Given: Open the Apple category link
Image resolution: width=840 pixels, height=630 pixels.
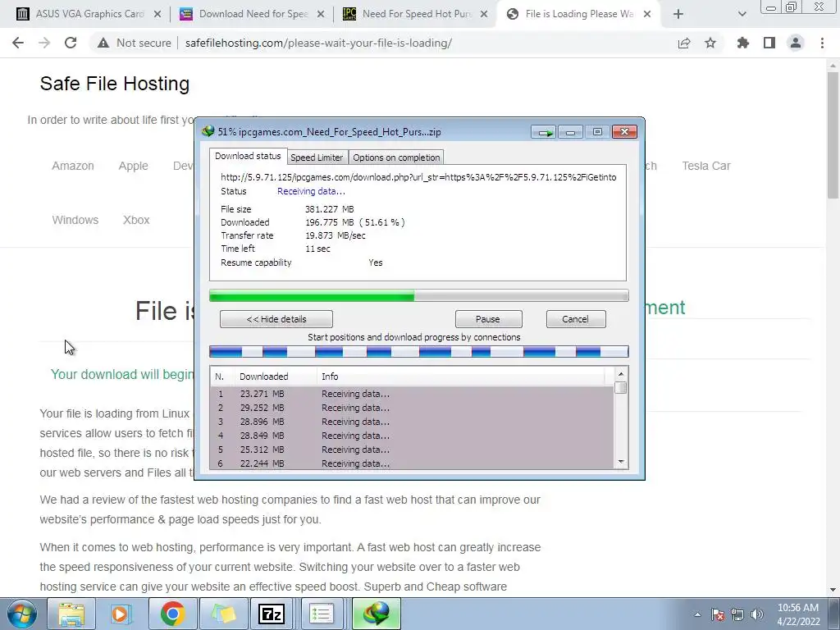Looking at the screenshot, I should pos(134,166).
